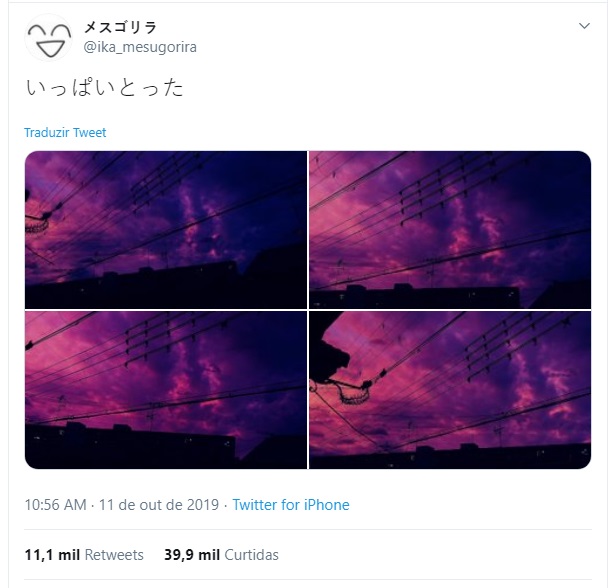Open the top-left purple sky photo
Viewport: 616px width, 588px height.
166,230
